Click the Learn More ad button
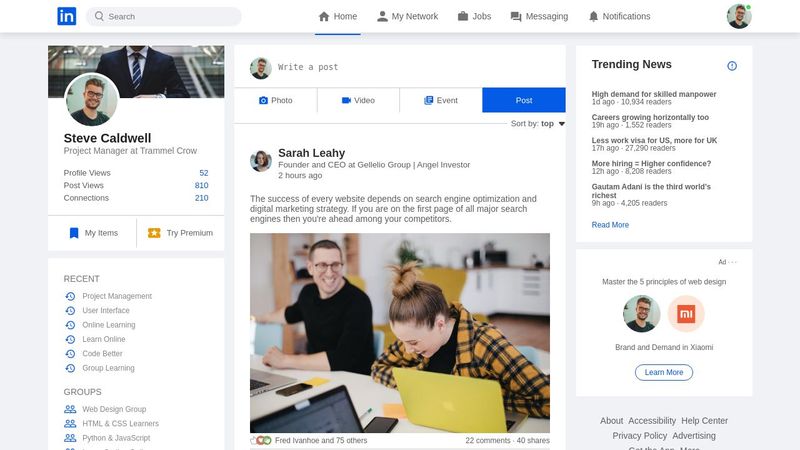 click(664, 372)
